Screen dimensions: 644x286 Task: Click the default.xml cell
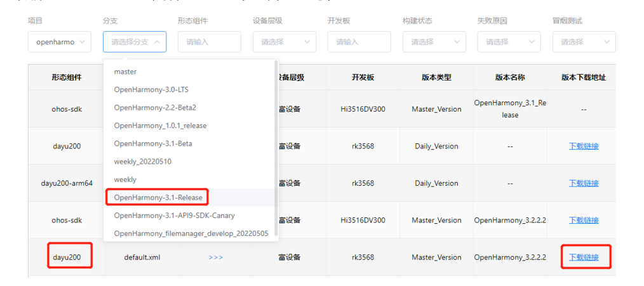click(142, 257)
